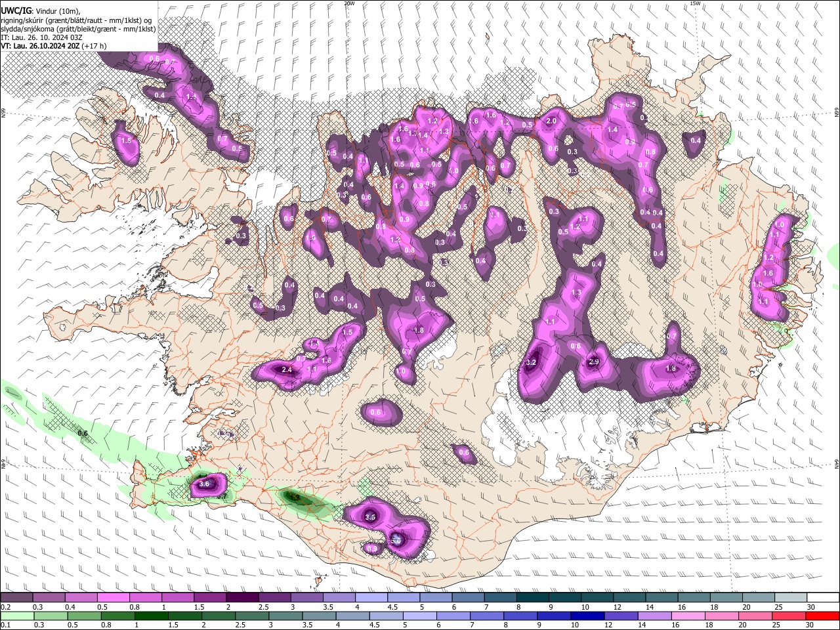
Task: Select the 'IT: Lau. 26. 10. 2024 03Z' line
Action: click(41, 37)
